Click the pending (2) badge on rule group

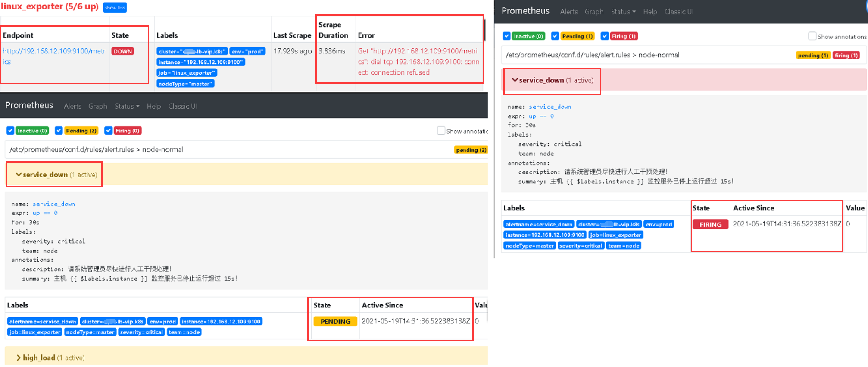[x=471, y=150]
